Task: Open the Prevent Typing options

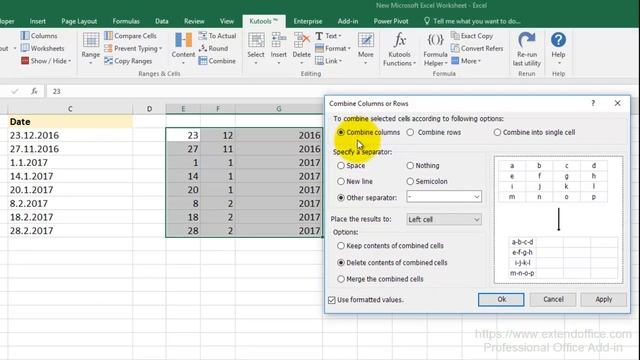Action: [133, 48]
